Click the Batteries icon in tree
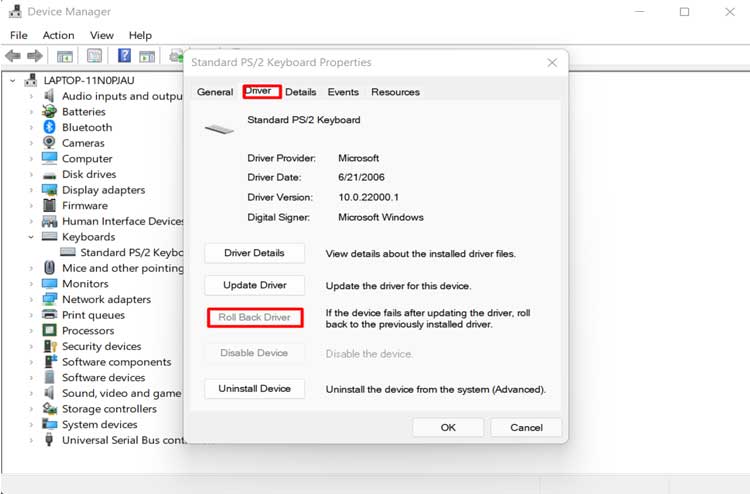Screen dimensions: 750x494 pos(49,111)
